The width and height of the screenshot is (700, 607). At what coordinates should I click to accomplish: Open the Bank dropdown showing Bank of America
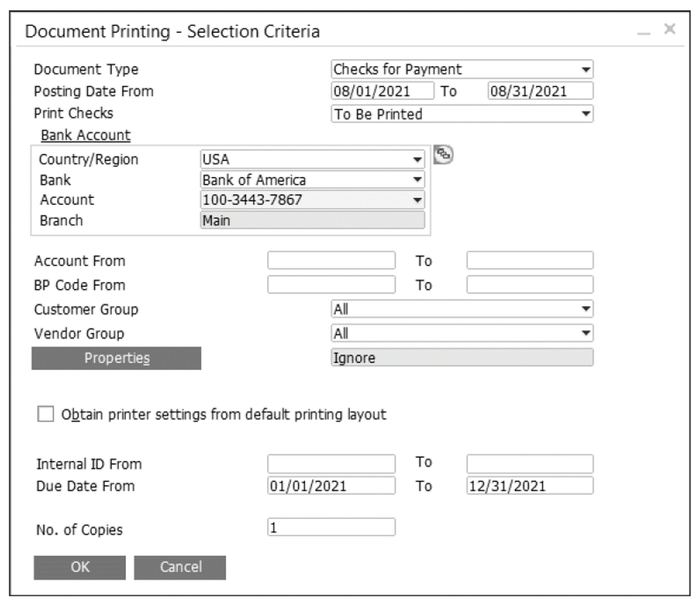tap(417, 180)
